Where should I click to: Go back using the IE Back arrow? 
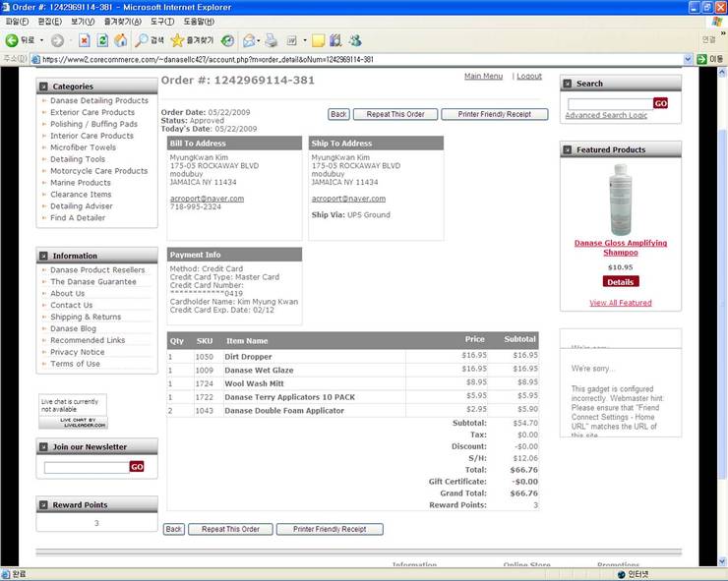pos(20,41)
